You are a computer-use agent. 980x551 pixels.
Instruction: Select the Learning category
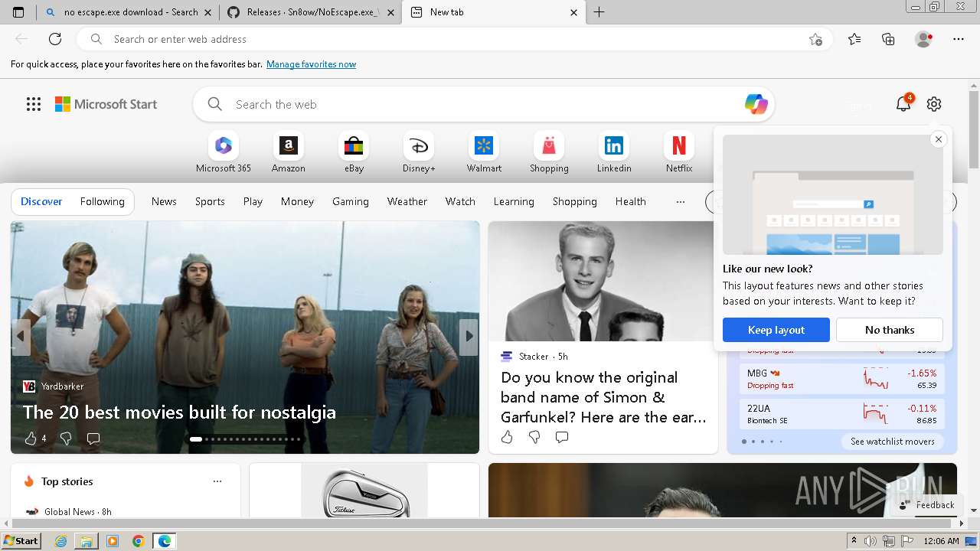[514, 201]
